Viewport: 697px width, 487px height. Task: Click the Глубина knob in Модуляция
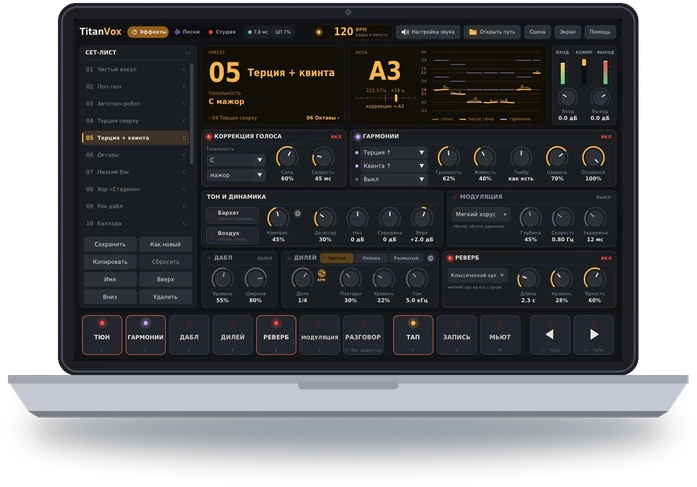[530, 218]
